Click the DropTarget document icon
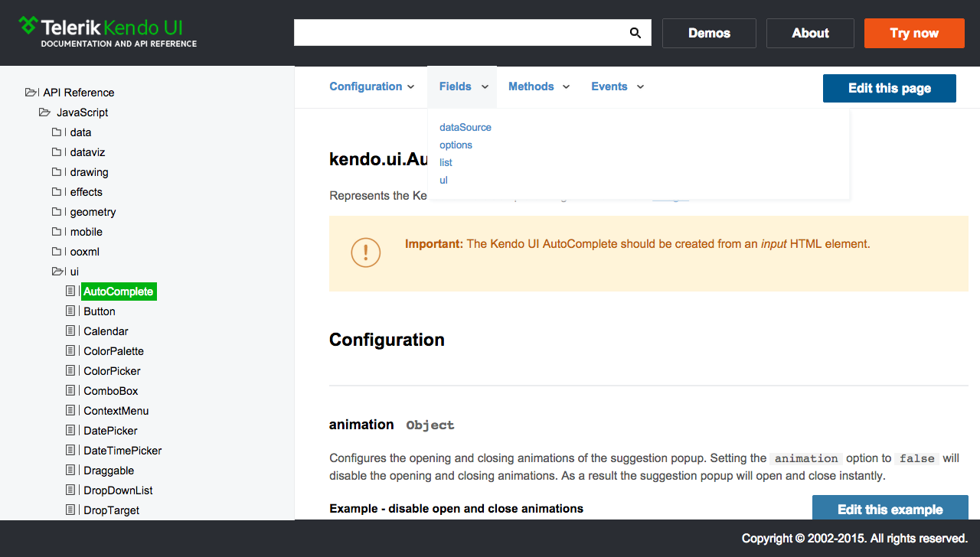Screen dimensions: 980x557 click(70, 510)
